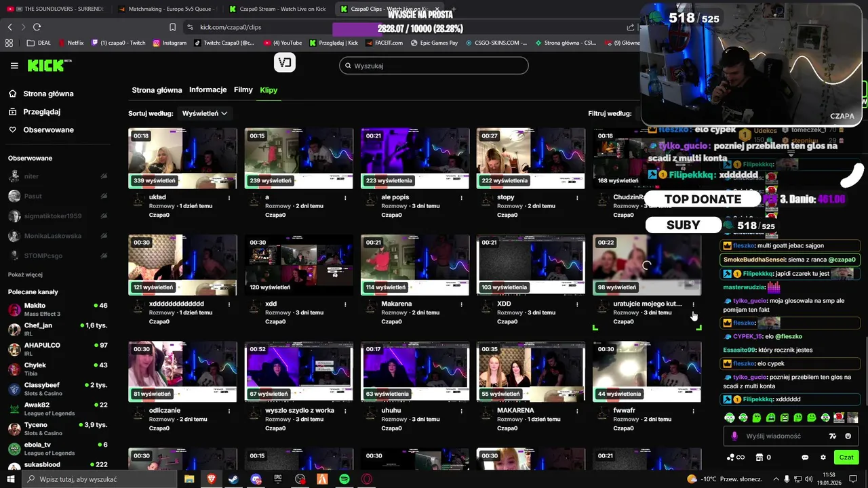Open Obserwowane heart item in sidebar

pyautogui.click(x=41, y=129)
